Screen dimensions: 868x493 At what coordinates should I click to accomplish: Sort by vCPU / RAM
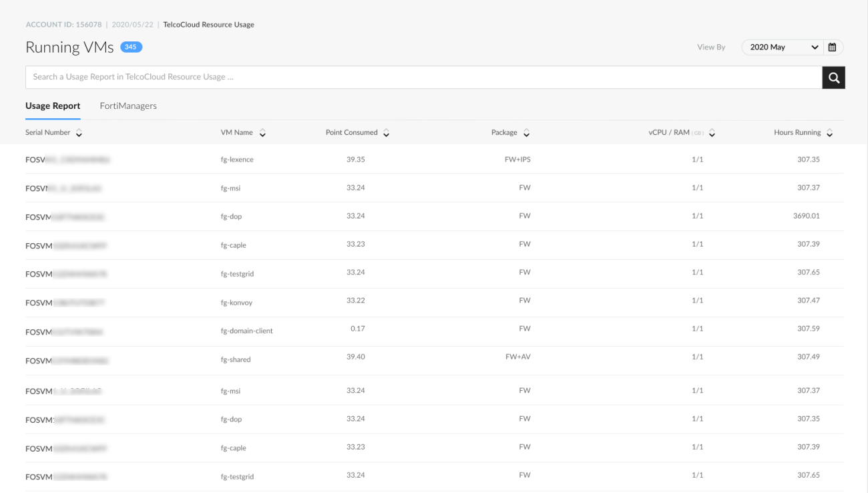click(x=711, y=133)
